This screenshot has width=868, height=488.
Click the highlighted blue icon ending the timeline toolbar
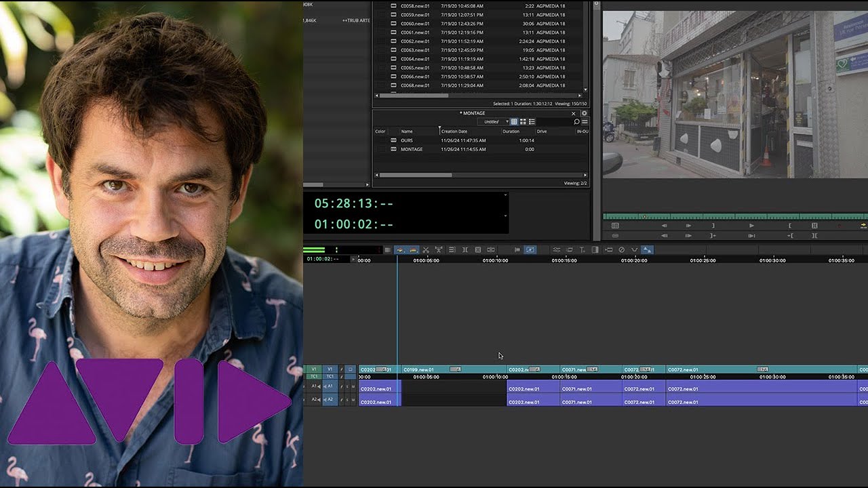[647, 249]
